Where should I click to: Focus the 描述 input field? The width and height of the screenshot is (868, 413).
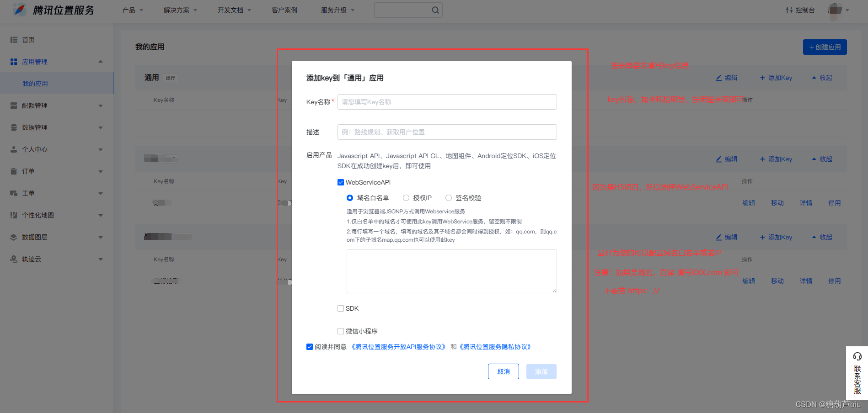coord(447,132)
